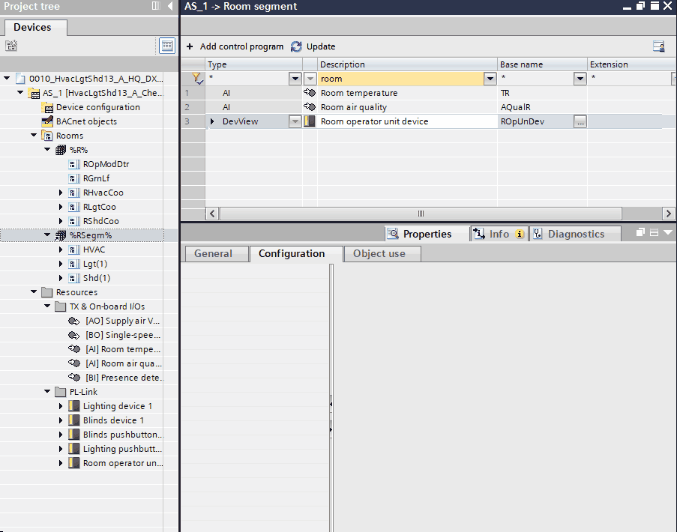Click the table settings icon at top right
677x532 pixels.
[x=658, y=47]
